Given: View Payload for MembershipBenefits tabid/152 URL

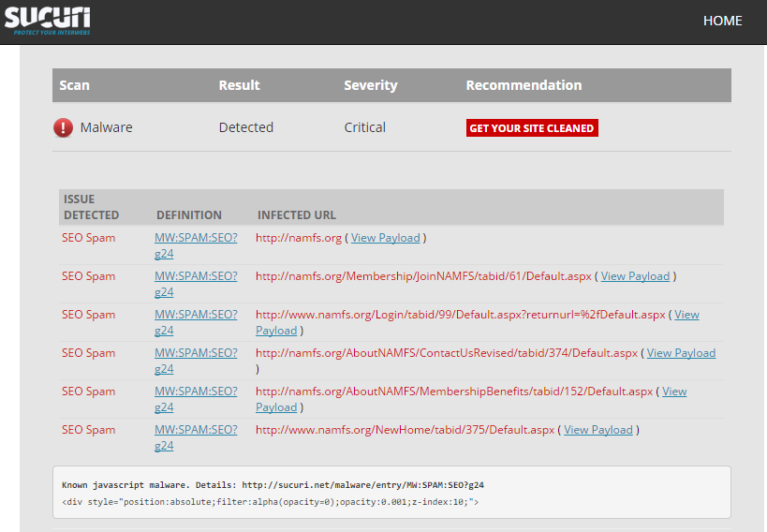Looking at the screenshot, I should tap(674, 392).
